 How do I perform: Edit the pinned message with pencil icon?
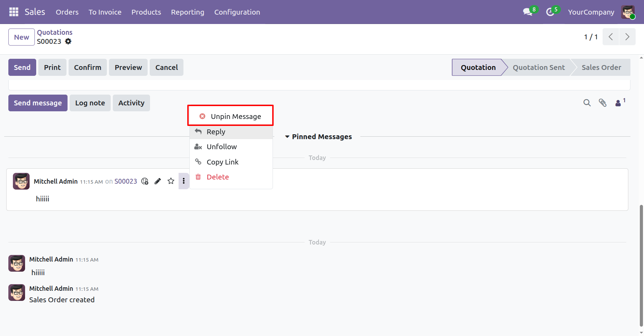pos(158,181)
